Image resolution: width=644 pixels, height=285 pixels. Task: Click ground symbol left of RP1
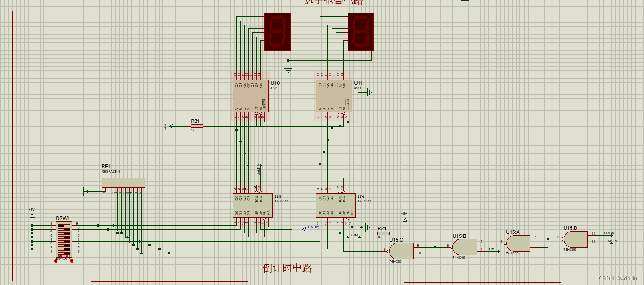pos(82,191)
